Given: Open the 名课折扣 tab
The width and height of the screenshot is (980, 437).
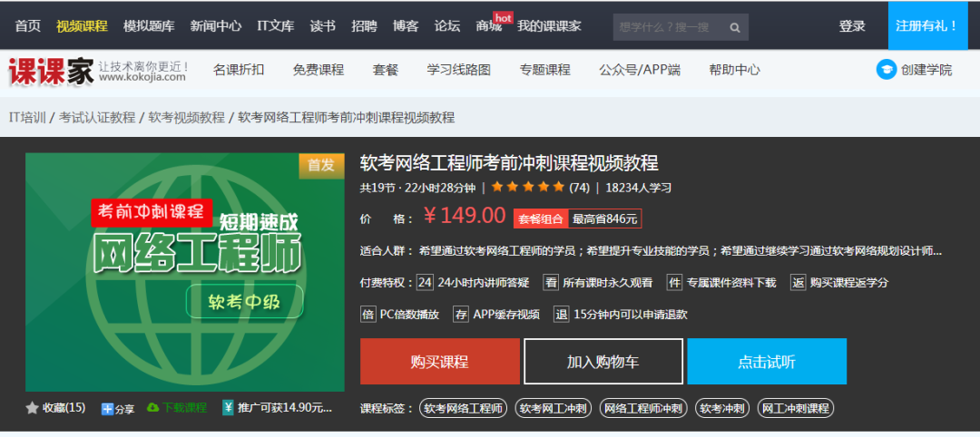Looking at the screenshot, I should [238, 70].
